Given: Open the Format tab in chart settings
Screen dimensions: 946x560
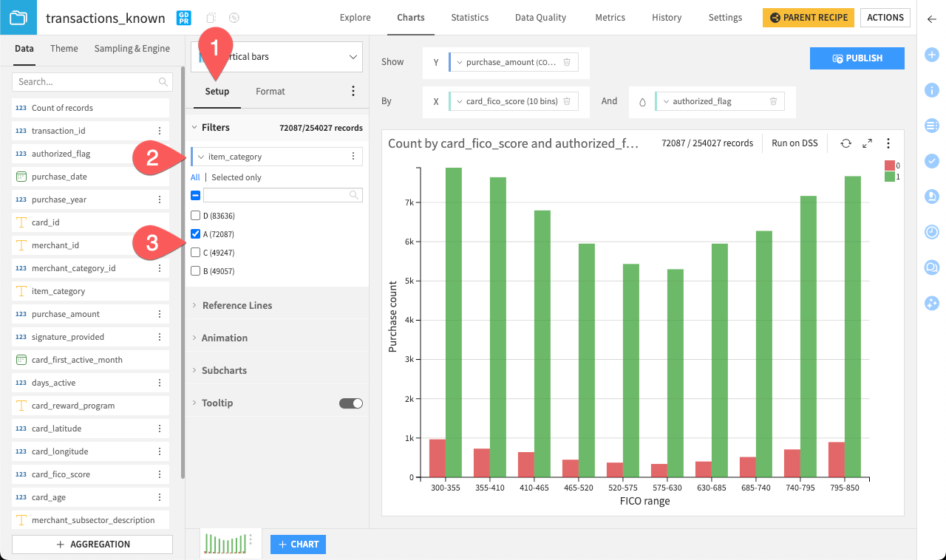Looking at the screenshot, I should [x=270, y=92].
